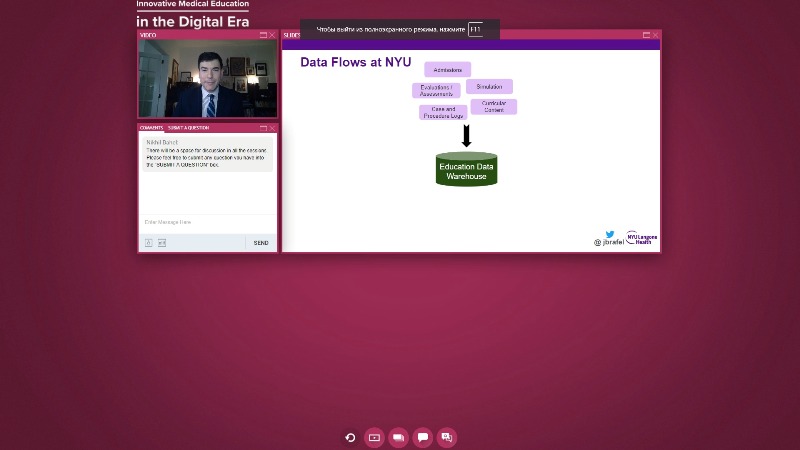Screen dimensions: 800x450
Task: Close the Slides panel
Action: click(x=656, y=35)
